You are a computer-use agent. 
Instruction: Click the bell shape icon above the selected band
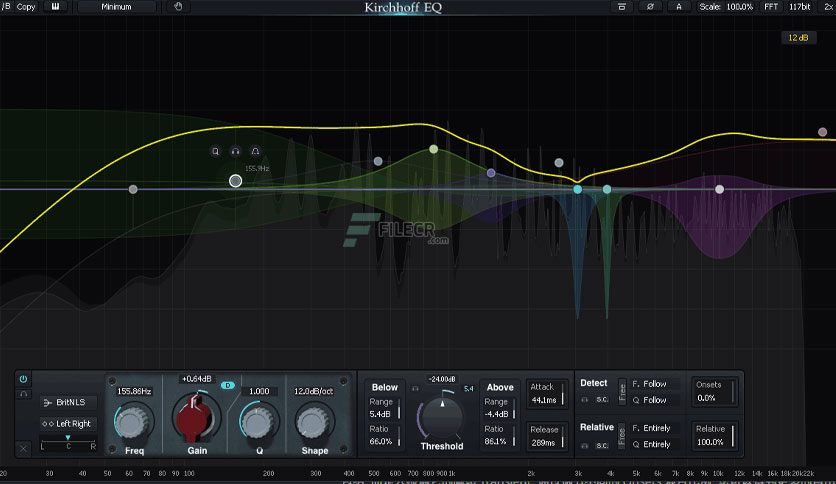255,151
